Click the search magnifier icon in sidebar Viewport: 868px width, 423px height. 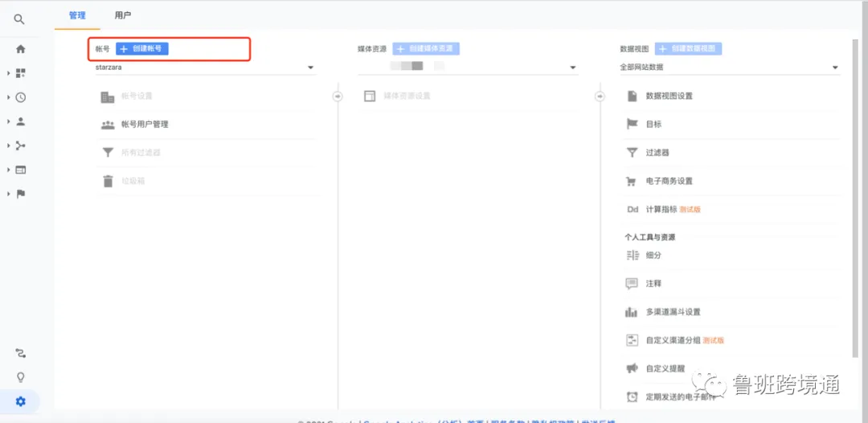[19, 19]
